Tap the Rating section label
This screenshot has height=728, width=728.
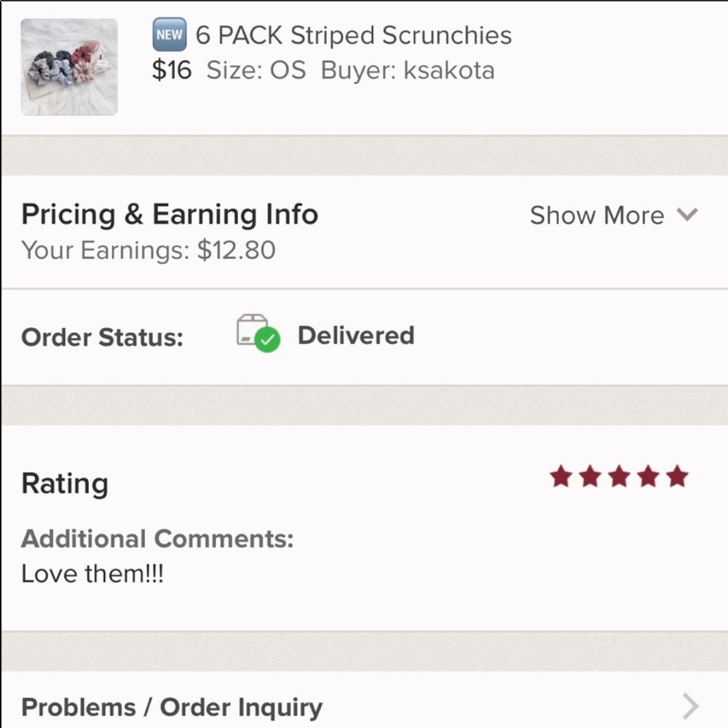pyautogui.click(x=65, y=484)
